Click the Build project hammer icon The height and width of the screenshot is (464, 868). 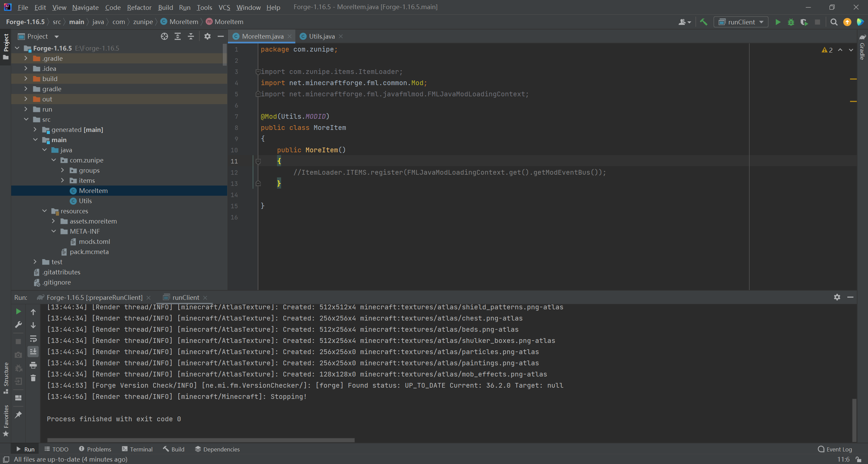coord(704,22)
